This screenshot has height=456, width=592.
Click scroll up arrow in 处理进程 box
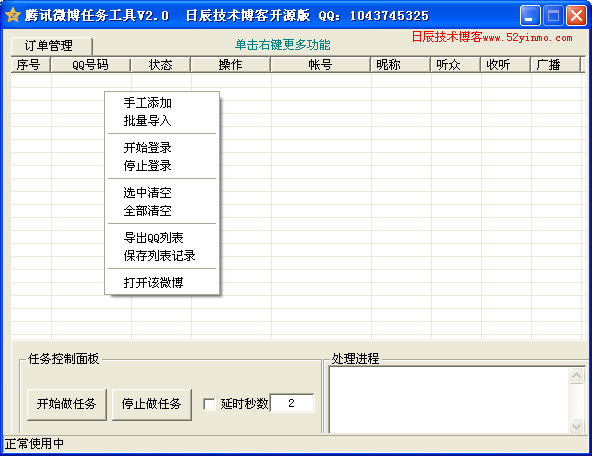tap(576, 375)
